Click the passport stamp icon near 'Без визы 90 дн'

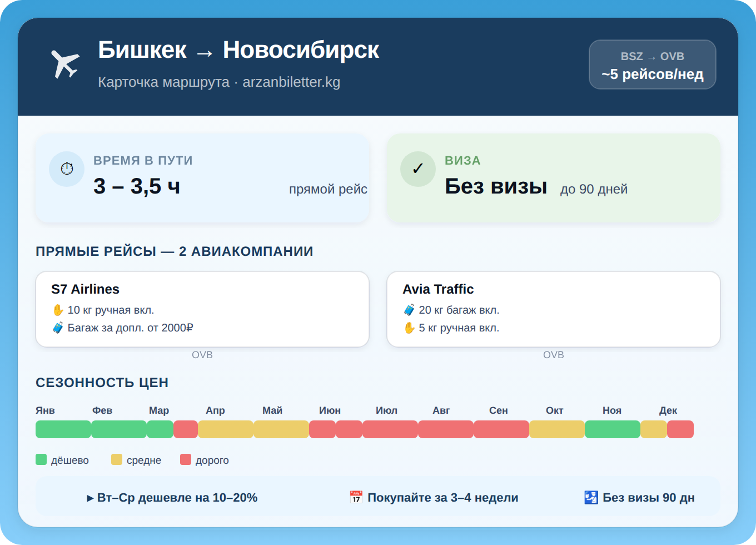click(591, 497)
